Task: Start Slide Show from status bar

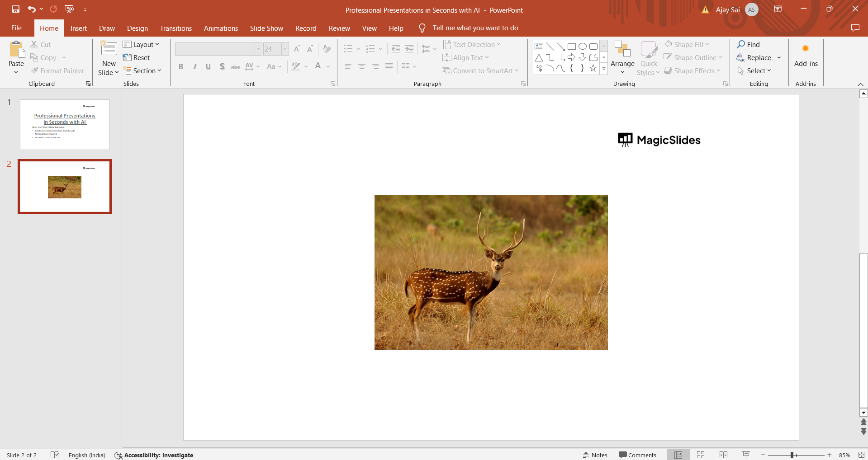Action: point(746,455)
